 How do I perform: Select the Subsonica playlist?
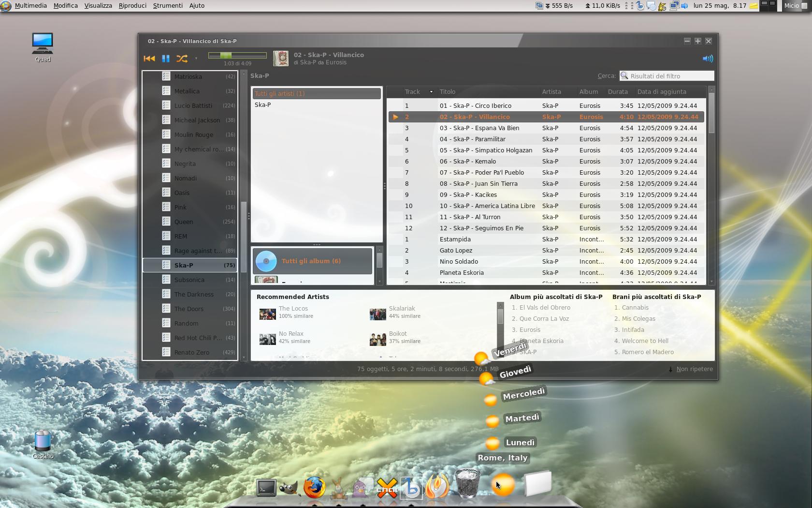coord(190,280)
